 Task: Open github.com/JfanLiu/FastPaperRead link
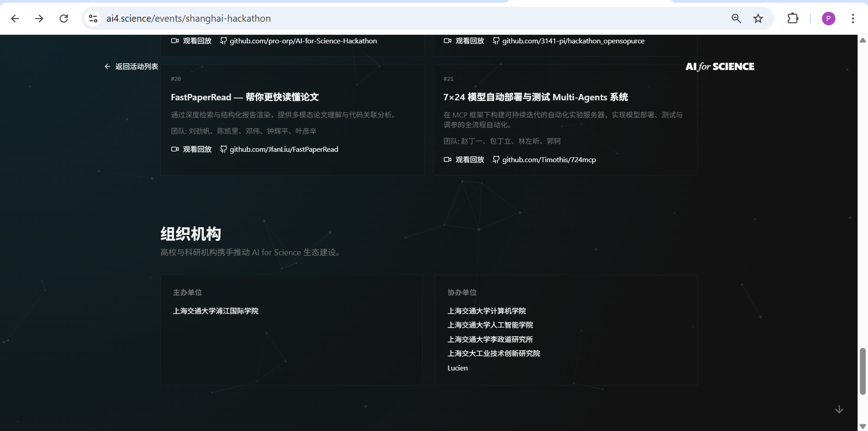click(x=284, y=149)
